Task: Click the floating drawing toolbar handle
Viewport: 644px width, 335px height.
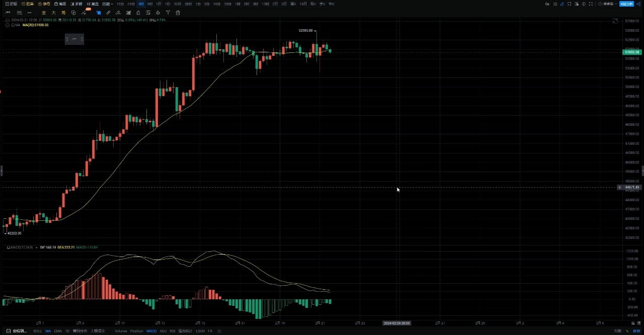Action: [x=67, y=39]
